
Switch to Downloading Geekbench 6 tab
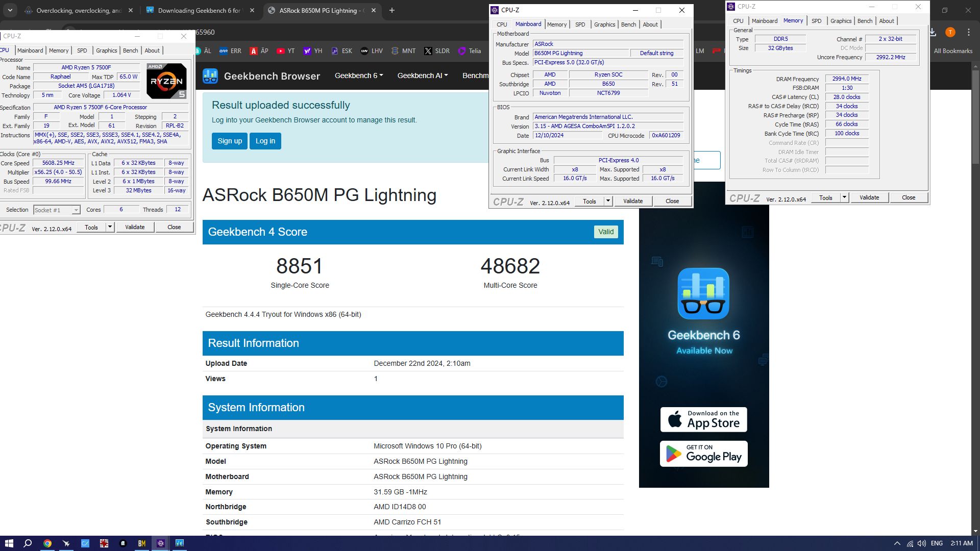200,10
